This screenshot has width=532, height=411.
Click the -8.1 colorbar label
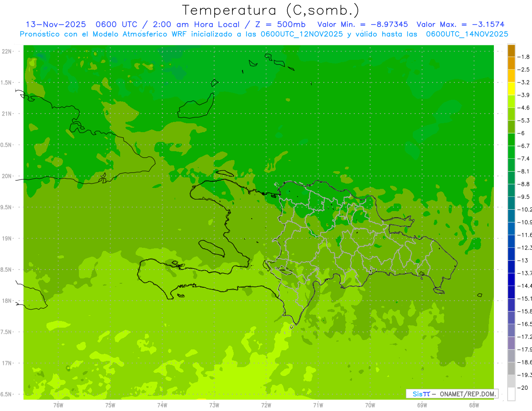click(524, 171)
